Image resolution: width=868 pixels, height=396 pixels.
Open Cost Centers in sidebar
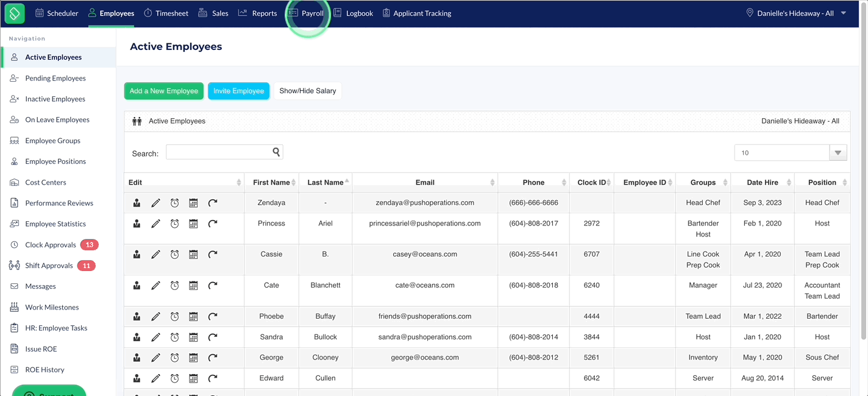click(46, 182)
